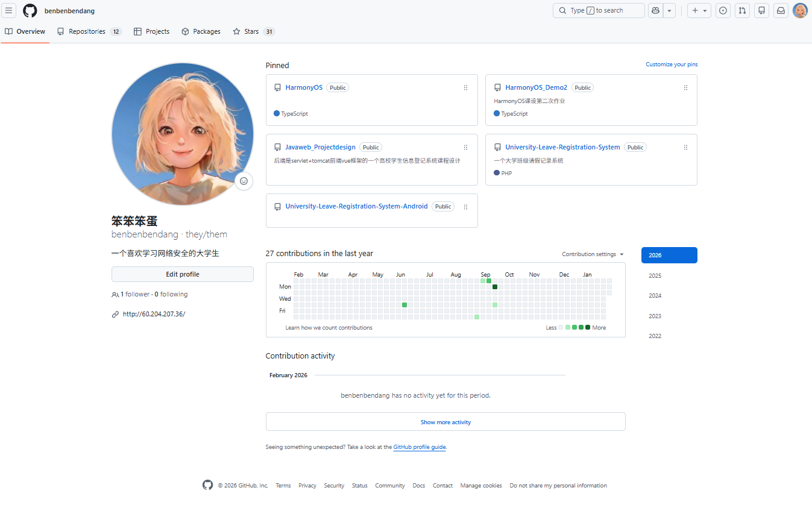This screenshot has height=511, width=812.
Task: Open the Issues icon in header
Action: [723, 10]
